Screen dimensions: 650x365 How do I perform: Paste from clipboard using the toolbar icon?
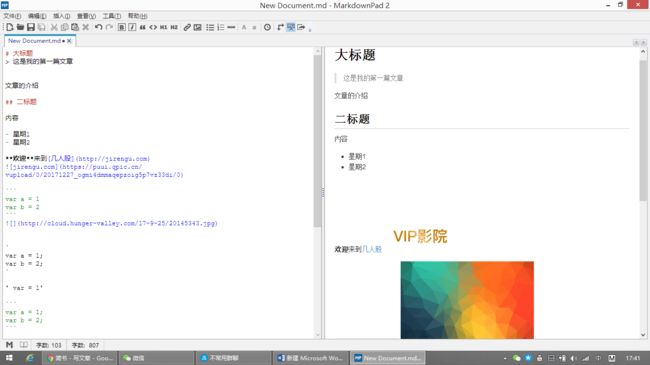pyautogui.click(x=75, y=27)
